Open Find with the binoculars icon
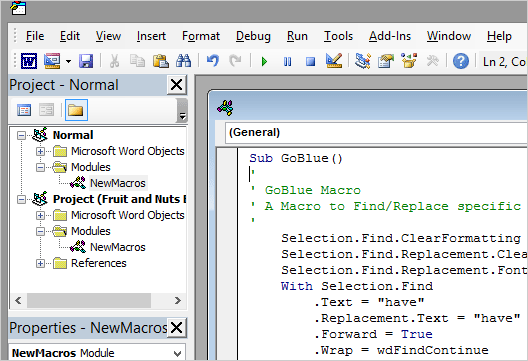Image resolution: width=528 pixels, height=361 pixels. pyautogui.click(x=184, y=61)
